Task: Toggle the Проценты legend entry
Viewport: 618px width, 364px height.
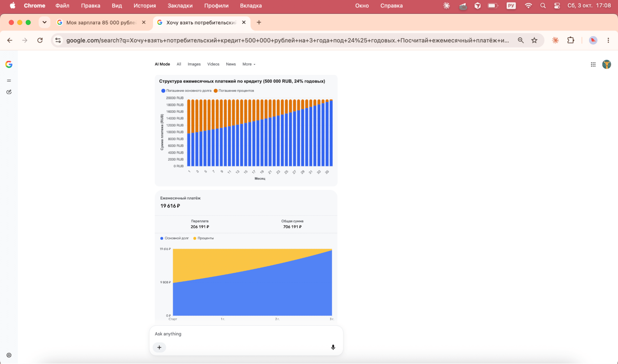Action: [203, 238]
